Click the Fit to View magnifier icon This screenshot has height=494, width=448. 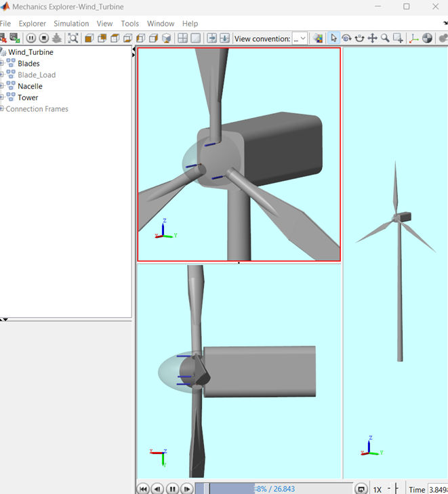(73, 39)
